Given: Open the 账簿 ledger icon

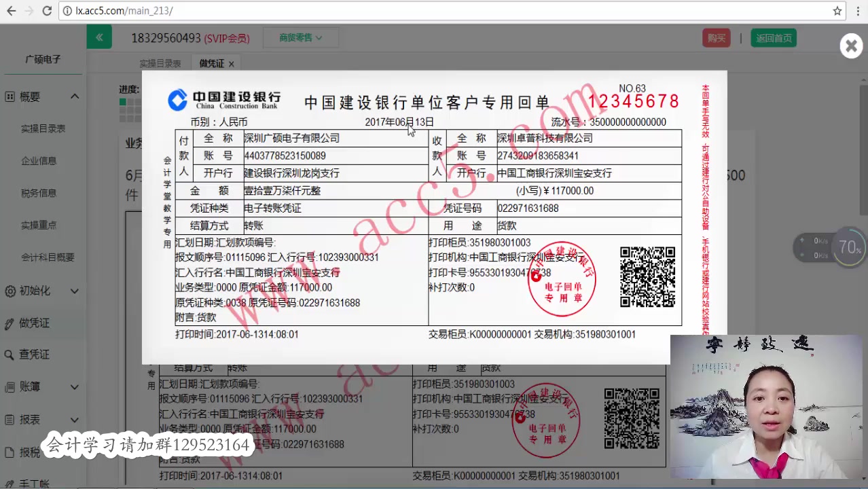Looking at the screenshot, I should [x=10, y=386].
